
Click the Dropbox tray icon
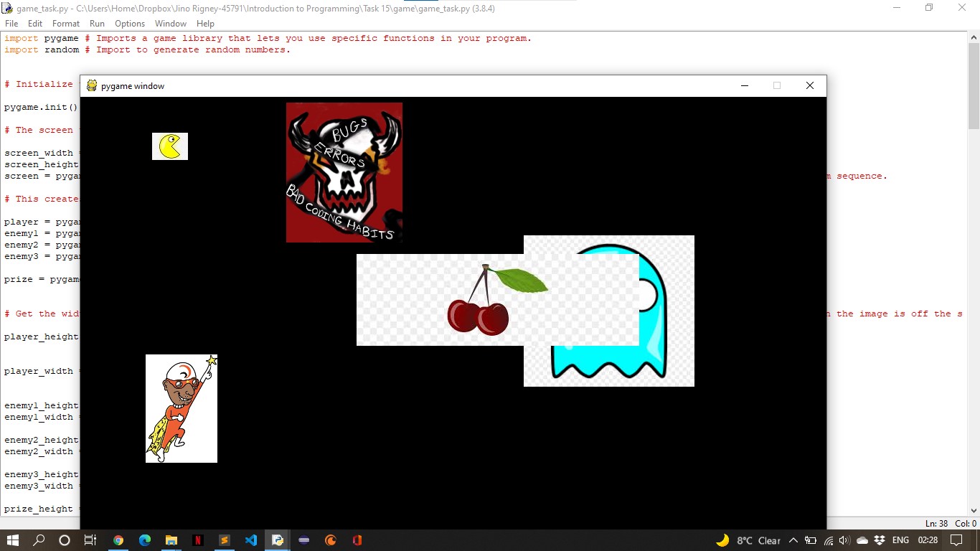click(880, 540)
